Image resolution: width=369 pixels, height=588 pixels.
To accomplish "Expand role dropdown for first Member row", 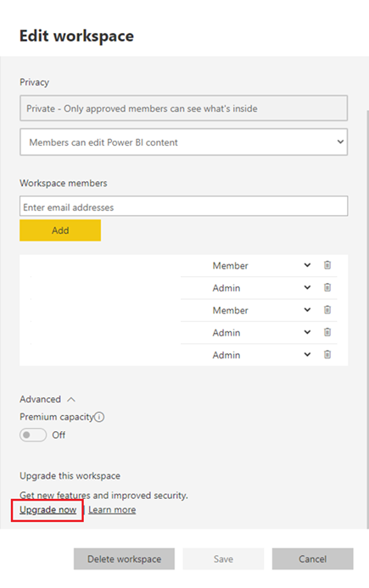I will pyautogui.click(x=307, y=265).
